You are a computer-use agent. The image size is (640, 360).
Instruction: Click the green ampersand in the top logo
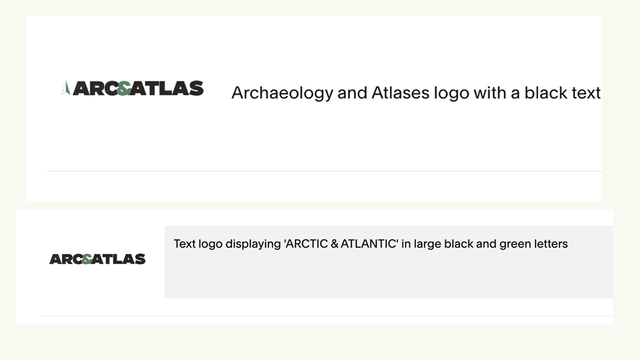point(124,89)
